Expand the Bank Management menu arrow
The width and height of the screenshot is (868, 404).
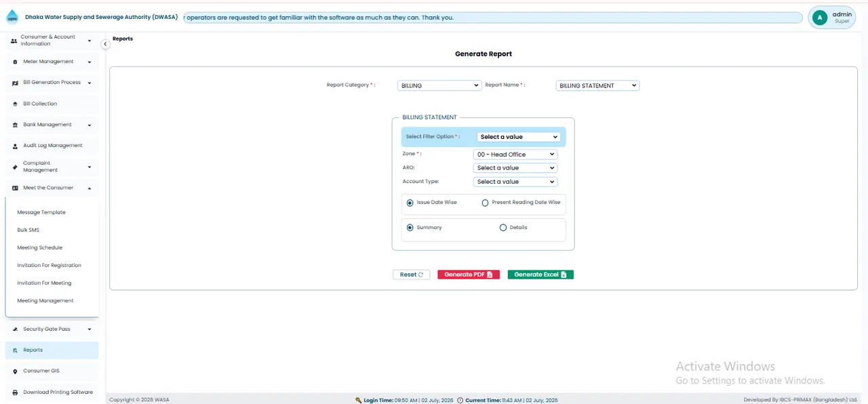coord(90,125)
